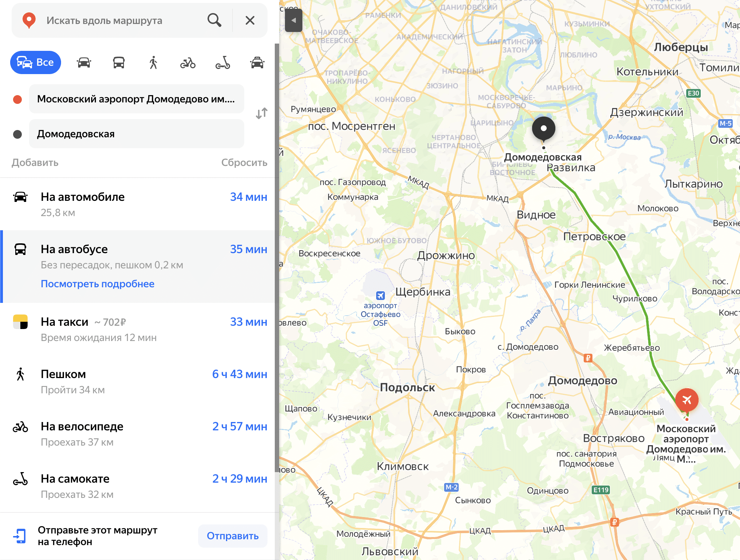
Task: Click 'Добавить' to add a waypoint
Action: click(x=35, y=162)
